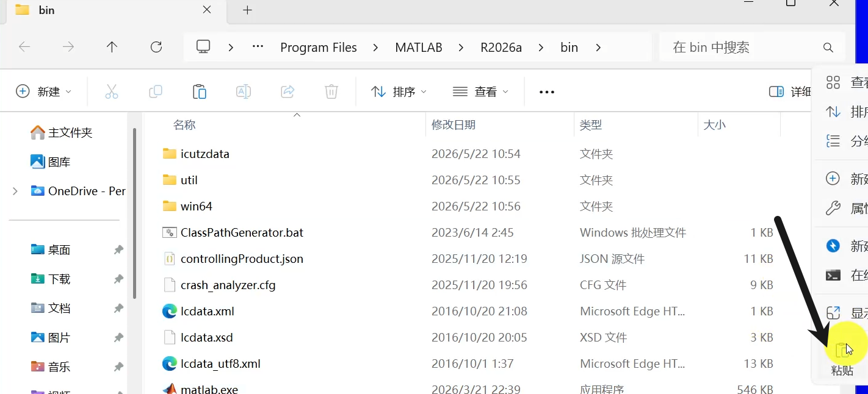Unpin Pictures from quick access
868x394 pixels.
coord(118,338)
